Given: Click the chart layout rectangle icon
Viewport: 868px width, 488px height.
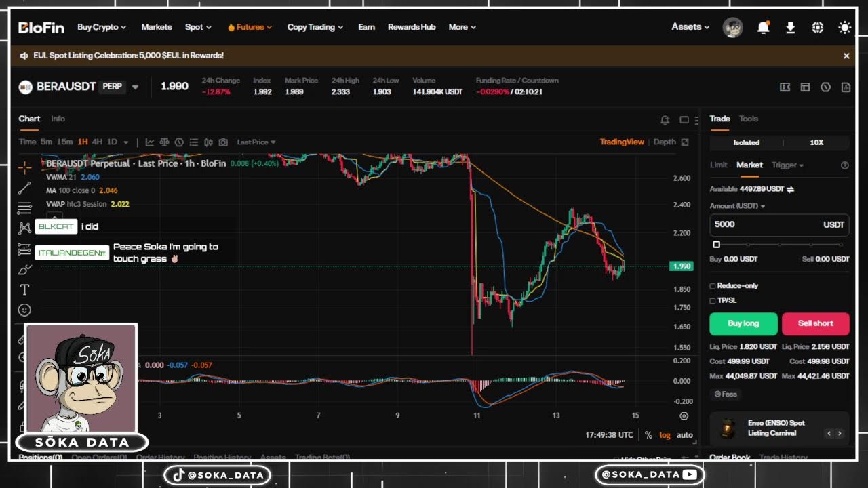Looking at the screenshot, I should tap(684, 120).
